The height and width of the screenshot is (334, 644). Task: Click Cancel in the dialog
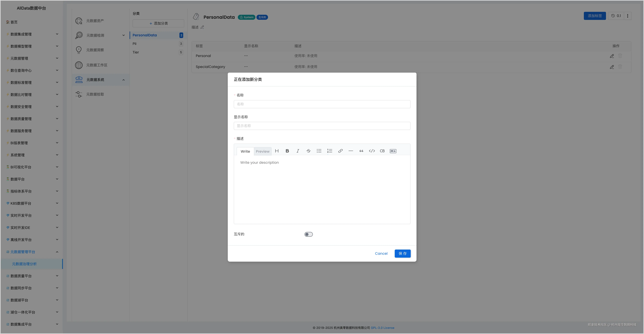(381, 253)
